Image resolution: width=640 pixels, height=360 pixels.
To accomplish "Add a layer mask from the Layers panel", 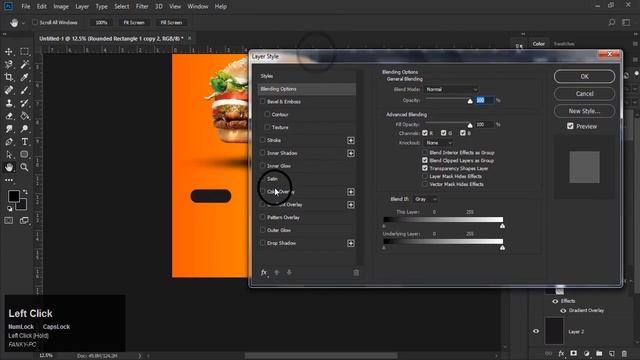I will point(573,353).
